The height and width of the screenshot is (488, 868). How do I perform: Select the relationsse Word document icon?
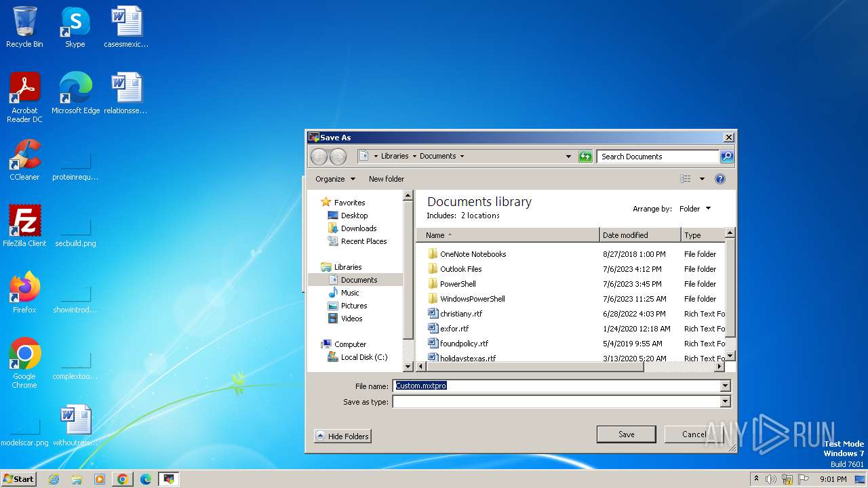click(126, 94)
